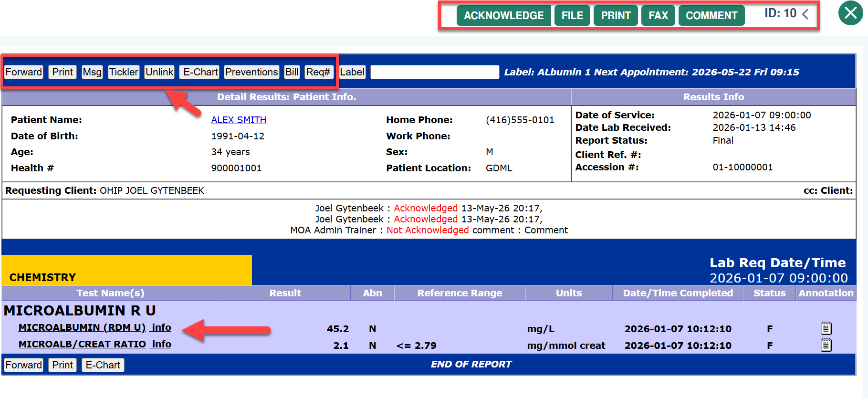Open info link for MICROALB/CREAT RATIO
Screen dimensions: 868x398
click(x=162, y=344)
